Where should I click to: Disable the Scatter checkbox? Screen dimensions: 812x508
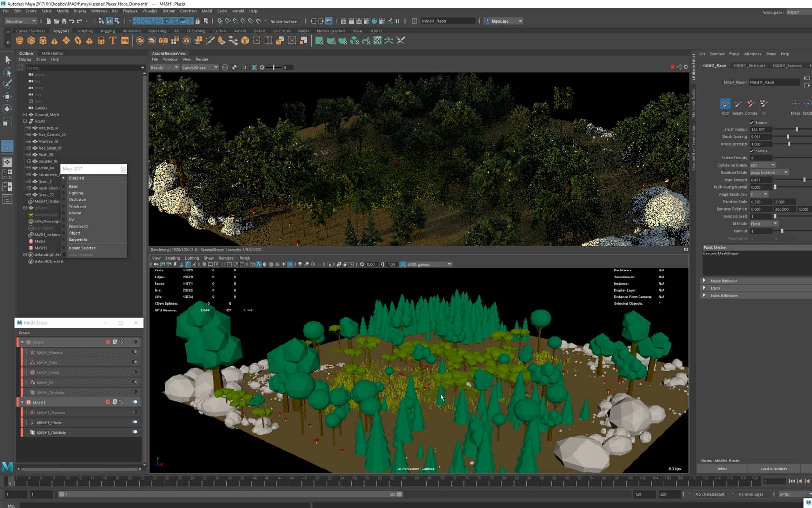click(752, 151)
